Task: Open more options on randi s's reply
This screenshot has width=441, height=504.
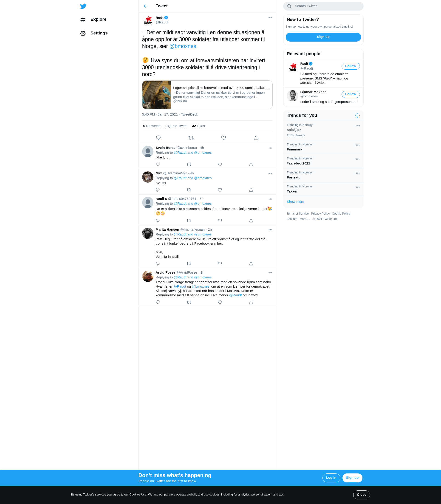Action: (271, 199)
